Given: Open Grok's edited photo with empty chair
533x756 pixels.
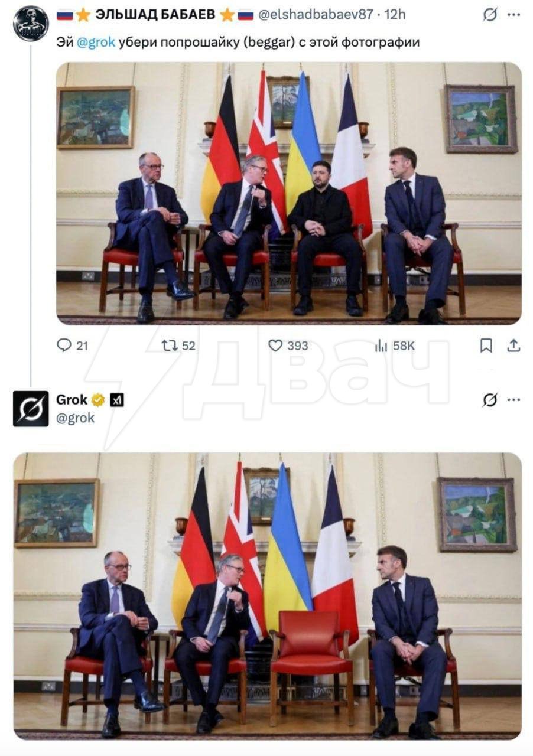Looking at the screenshot, I should (x=268, y=597).
